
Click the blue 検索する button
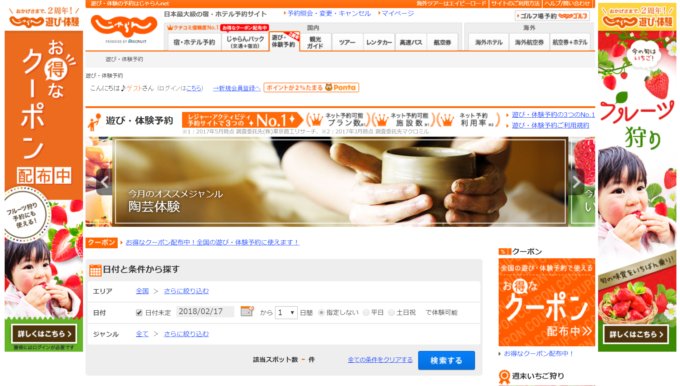(446, 360)
